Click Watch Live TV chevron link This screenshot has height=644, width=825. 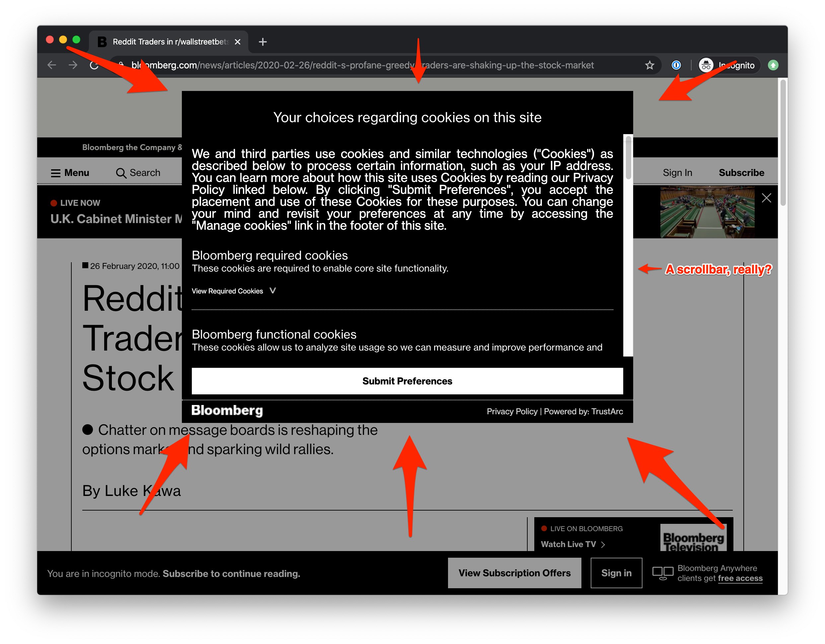[573, 544]
